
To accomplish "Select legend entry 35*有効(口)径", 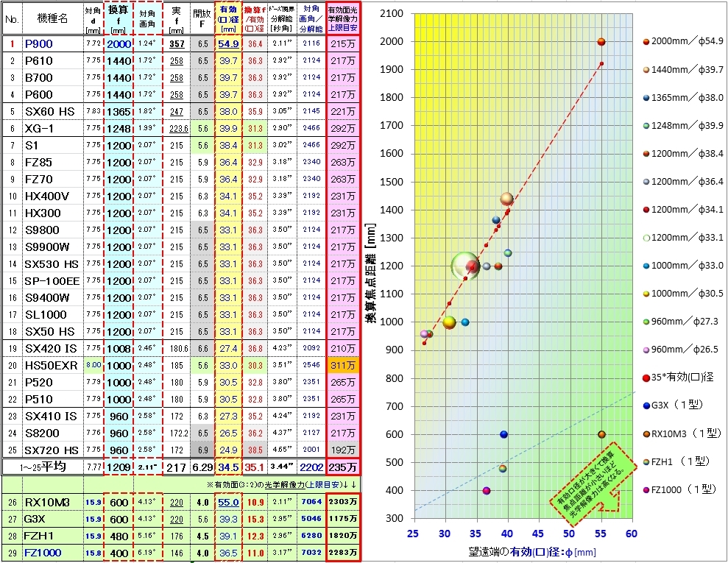I will click(x=678, y=378).
